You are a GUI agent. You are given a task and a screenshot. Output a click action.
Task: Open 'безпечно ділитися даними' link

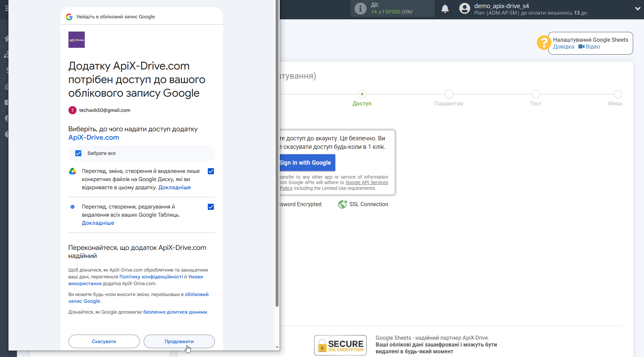(x=175, y=312)
